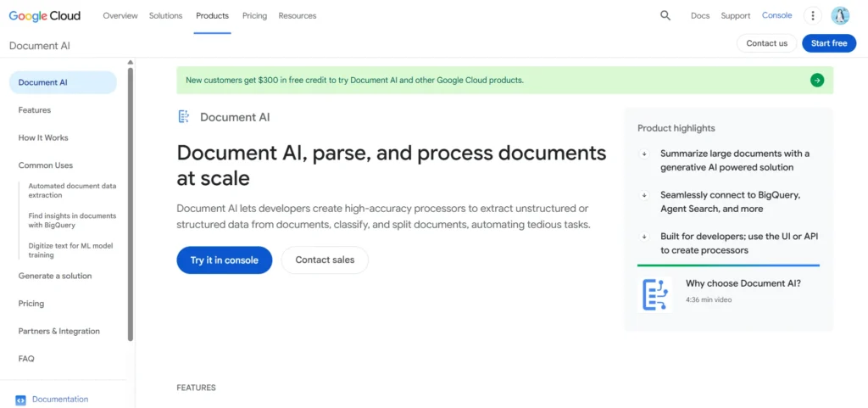Open the Support link
The image size is (868, 408).
point(736,15)
